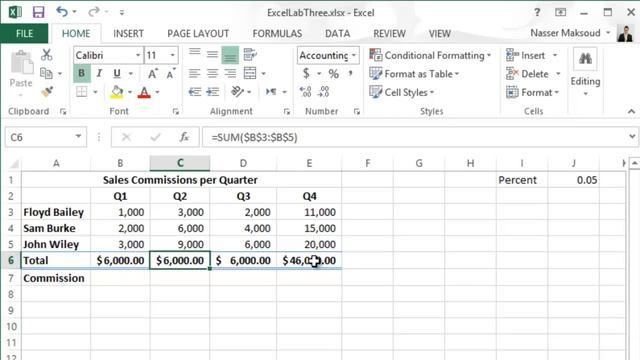
Task: Toggle Italic formatting
Action: tap(99, 73)
